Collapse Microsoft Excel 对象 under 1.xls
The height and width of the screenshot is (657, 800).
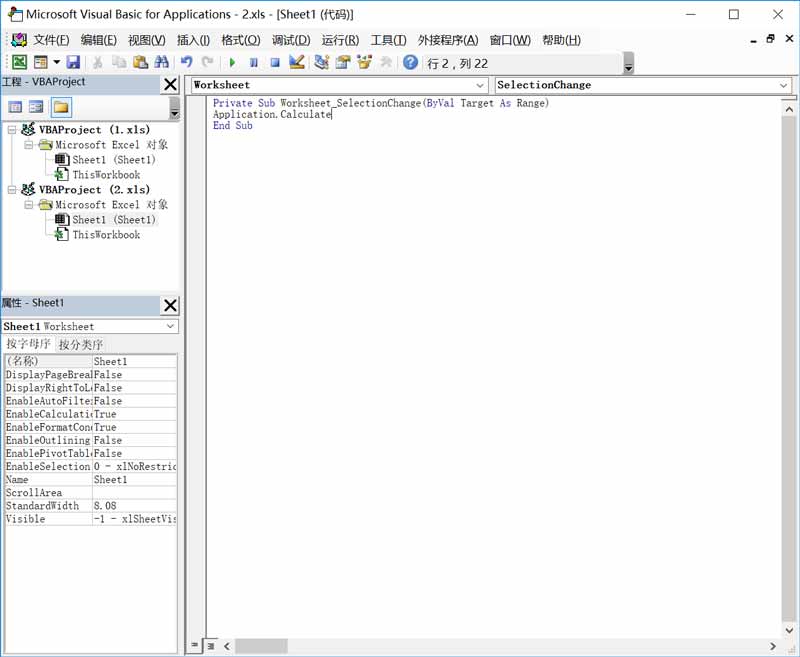[29, 145]
